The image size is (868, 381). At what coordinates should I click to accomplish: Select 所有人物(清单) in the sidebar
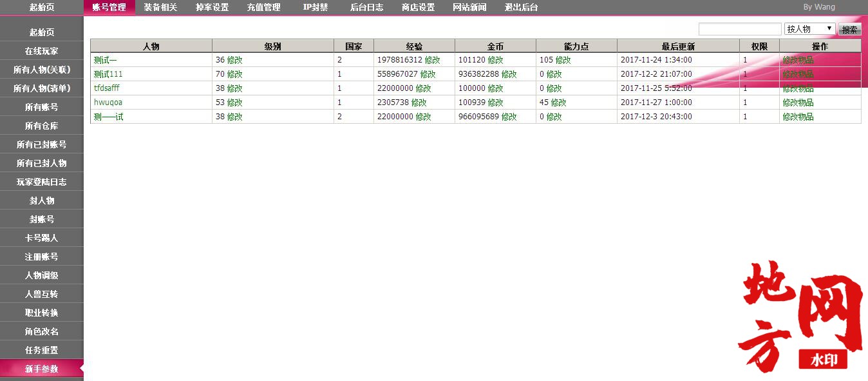[x=42, y=88]
